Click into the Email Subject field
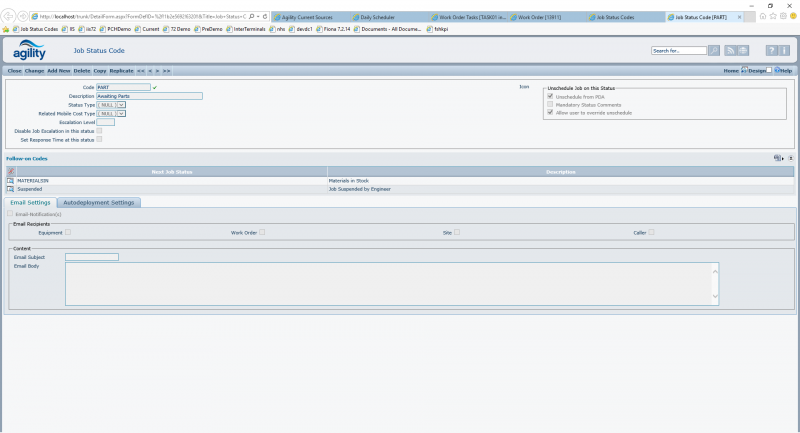 coord(91,257)
